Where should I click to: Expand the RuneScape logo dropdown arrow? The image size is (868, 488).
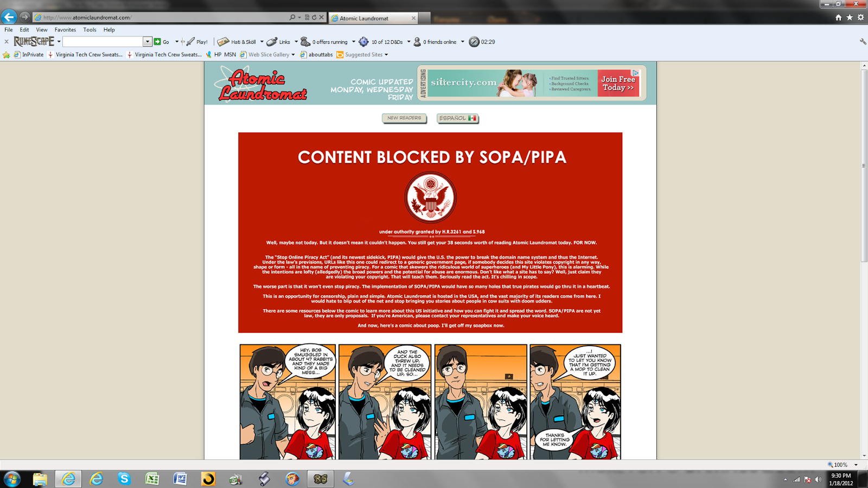tap(59, 42)
